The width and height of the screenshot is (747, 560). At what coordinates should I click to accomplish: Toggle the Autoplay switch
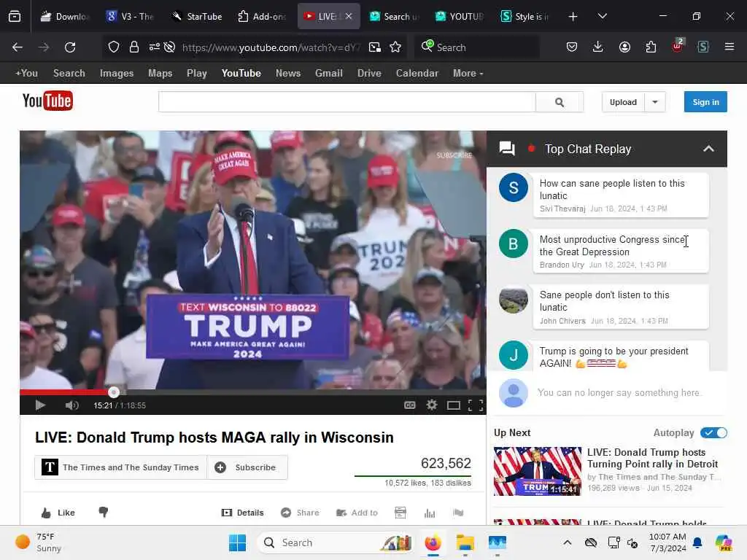tap(713, 433)
